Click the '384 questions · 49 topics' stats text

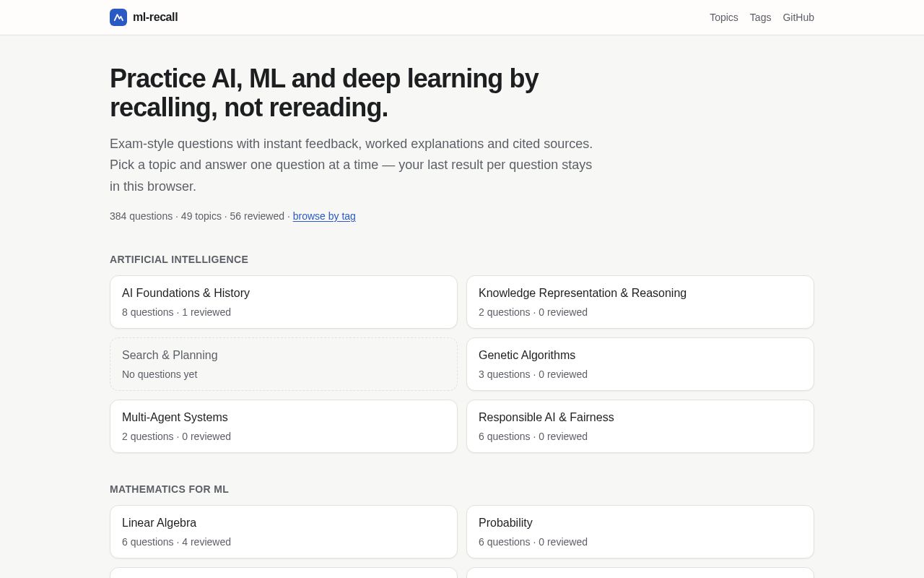pyautogui.click(x=165, y=216)
